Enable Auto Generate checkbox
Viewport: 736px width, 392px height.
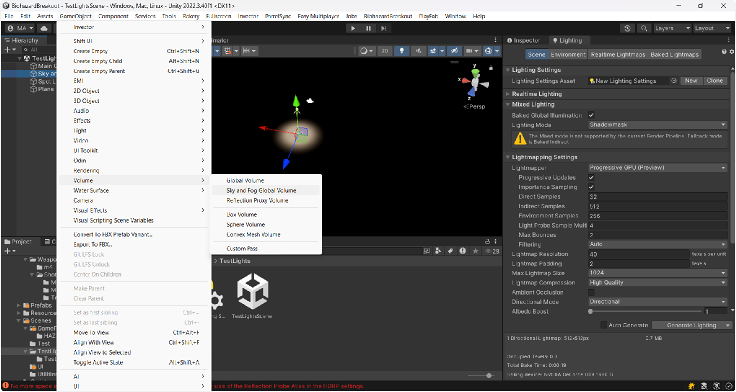pos(604,325)
